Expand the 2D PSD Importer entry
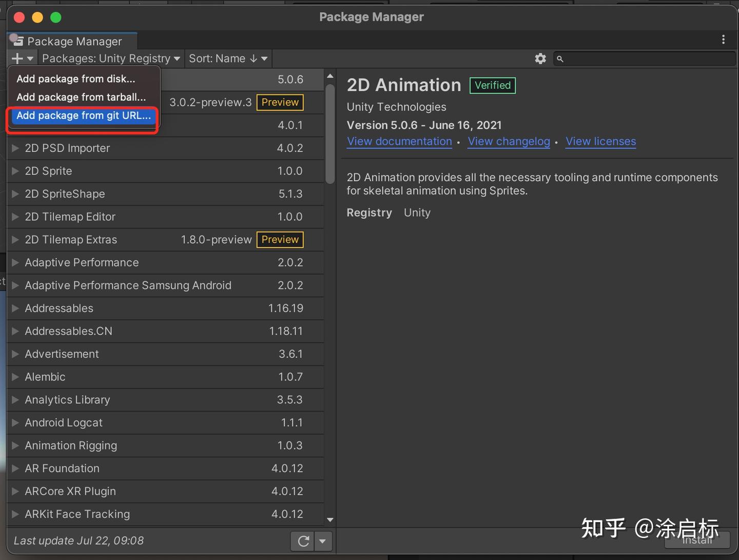Image resolution: width=739 pixels, height=560 pixels. [x=15, y=148]
